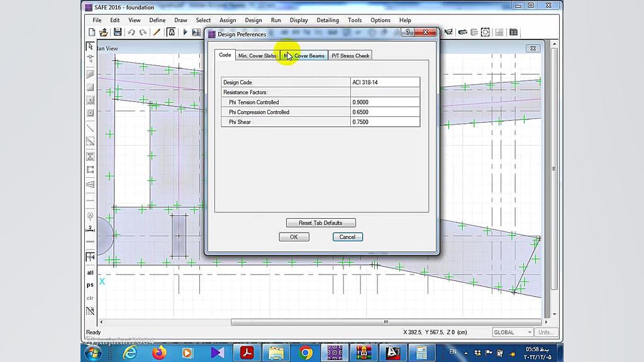Close the Plan View panel
Viewport: 644px width, 362px height.
533,48
